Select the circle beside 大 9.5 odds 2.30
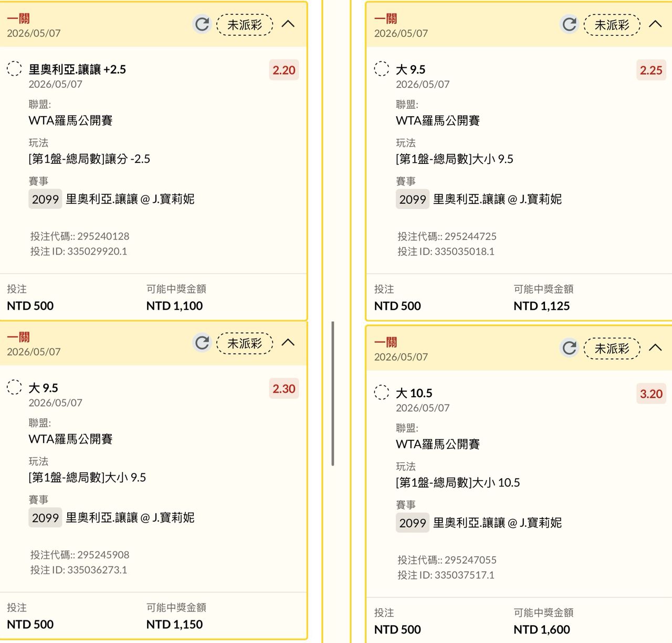The width and height of the screenshot is (672, 643). [x=14, y=387]
